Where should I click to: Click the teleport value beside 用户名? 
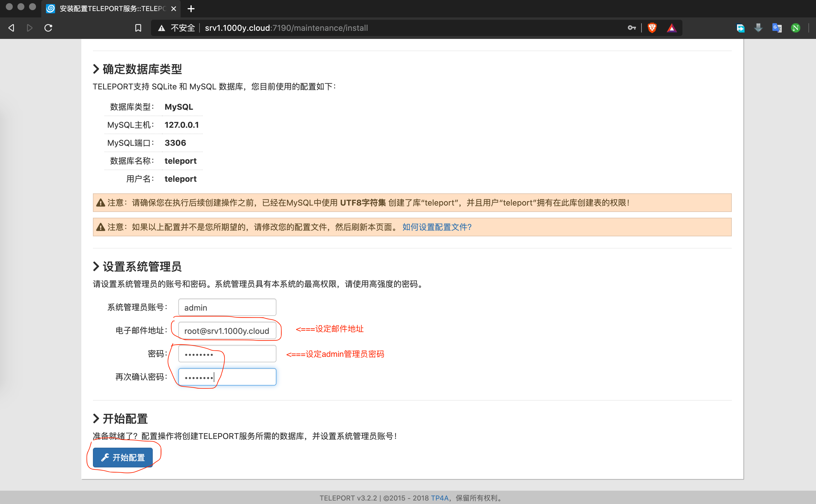(181, 179)
